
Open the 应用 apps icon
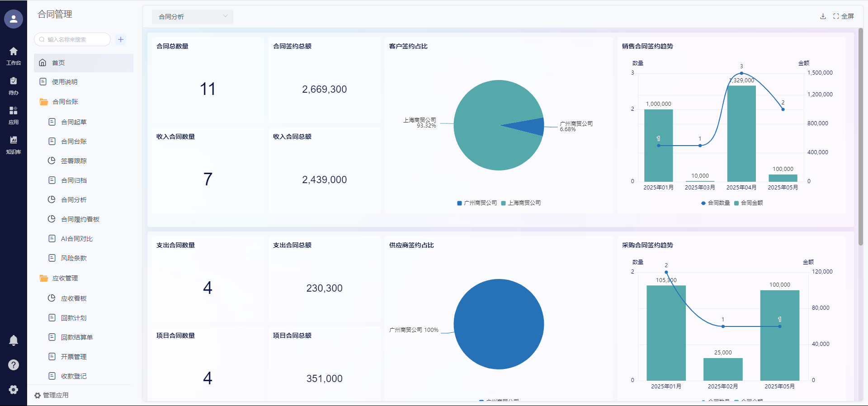(x=14, y=115)
